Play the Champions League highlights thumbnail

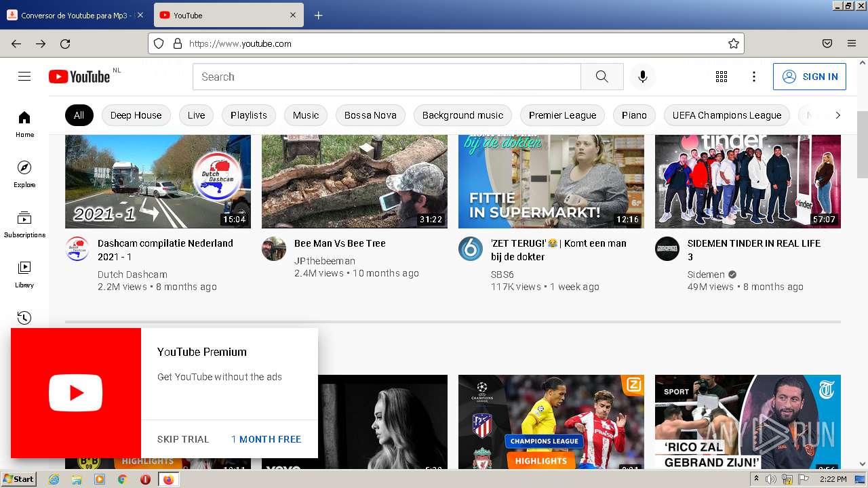click(551, 422)
